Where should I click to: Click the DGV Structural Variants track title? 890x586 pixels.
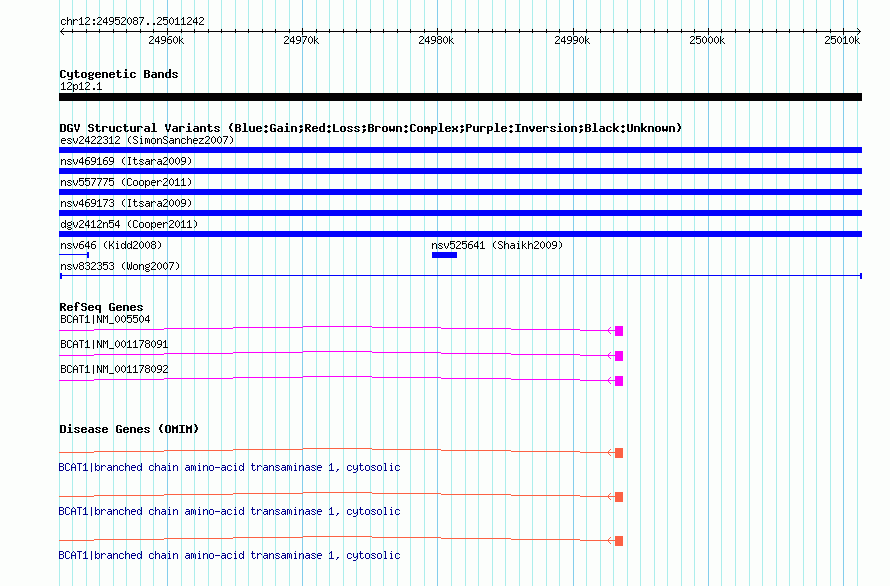point(370,128)
